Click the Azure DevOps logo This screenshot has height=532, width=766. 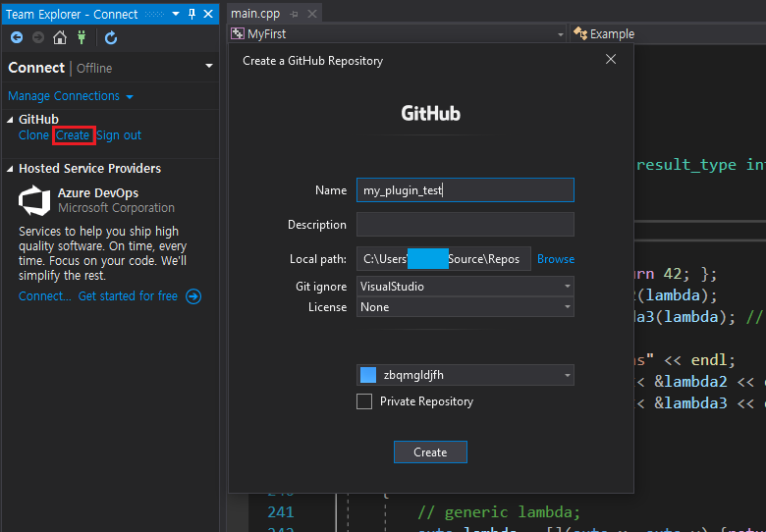click(x=34, y=200)
